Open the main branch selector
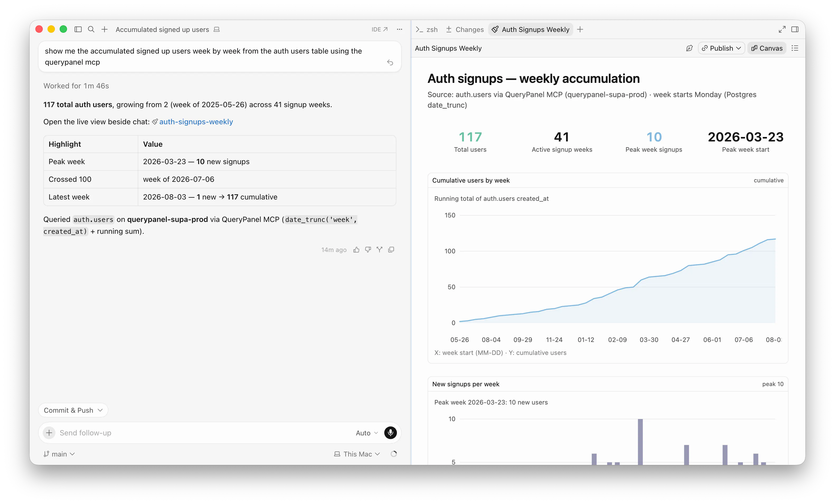Screen dimensions: 835x504 [x=59, y=454]
